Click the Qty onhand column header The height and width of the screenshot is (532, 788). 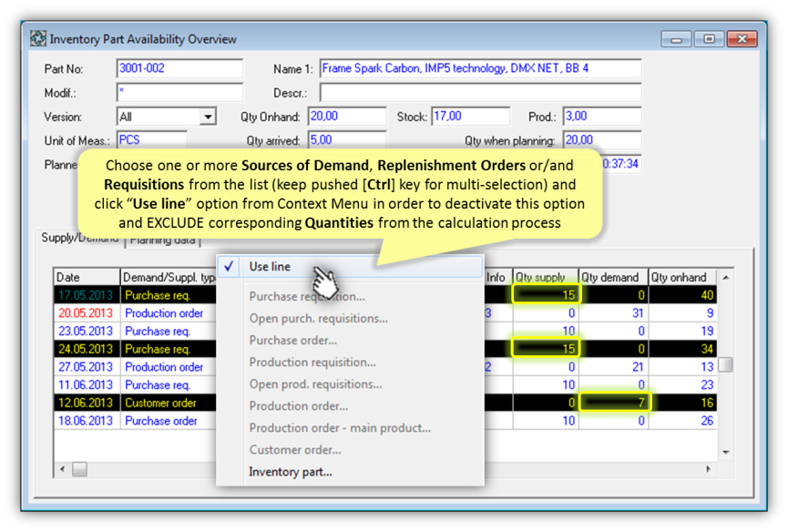[x=682, y=277]
